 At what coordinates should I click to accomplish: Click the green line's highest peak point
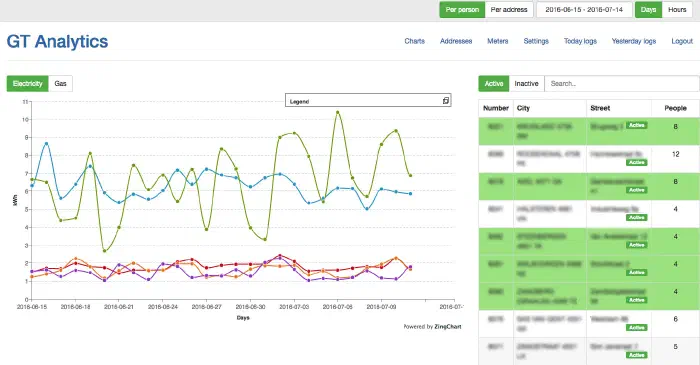point(338,112)
